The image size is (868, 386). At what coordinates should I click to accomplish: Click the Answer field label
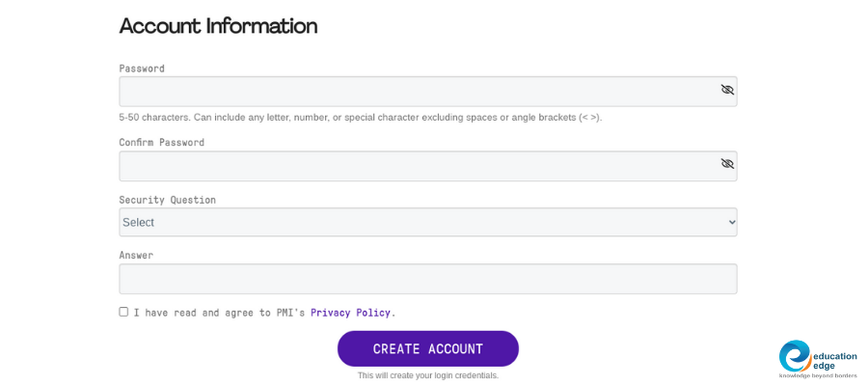point(136,256)
